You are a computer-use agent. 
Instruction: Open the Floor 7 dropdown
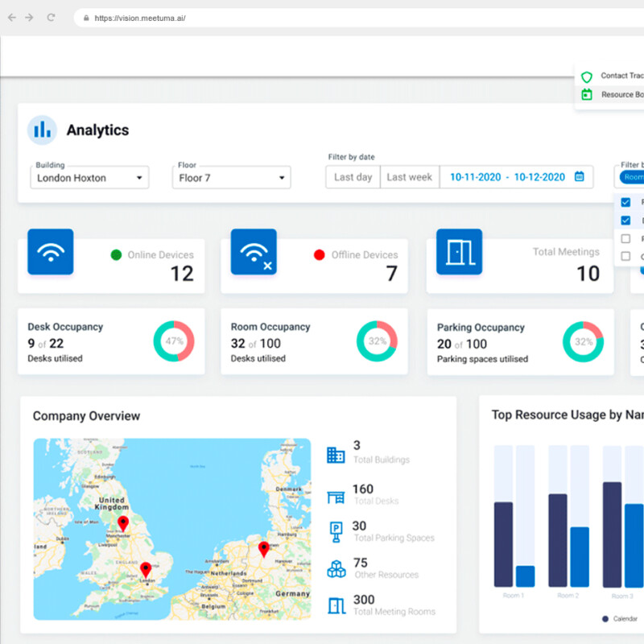[x=232, y=177]
